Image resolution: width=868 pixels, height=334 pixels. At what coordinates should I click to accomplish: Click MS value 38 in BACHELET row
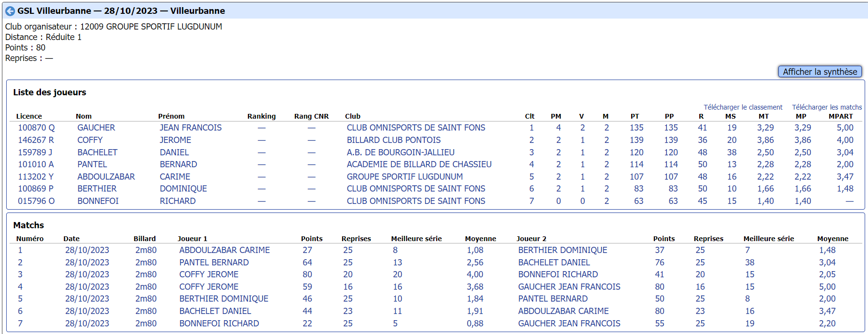click(732, 152)
